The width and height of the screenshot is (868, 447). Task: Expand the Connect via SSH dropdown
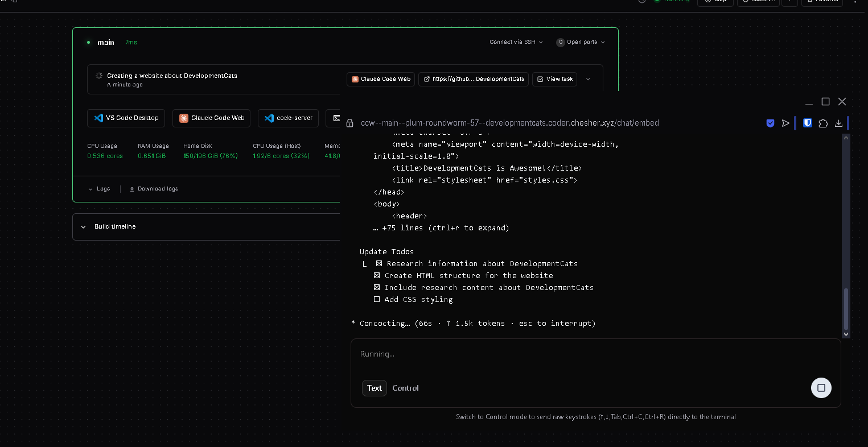(x=516, y=42)
